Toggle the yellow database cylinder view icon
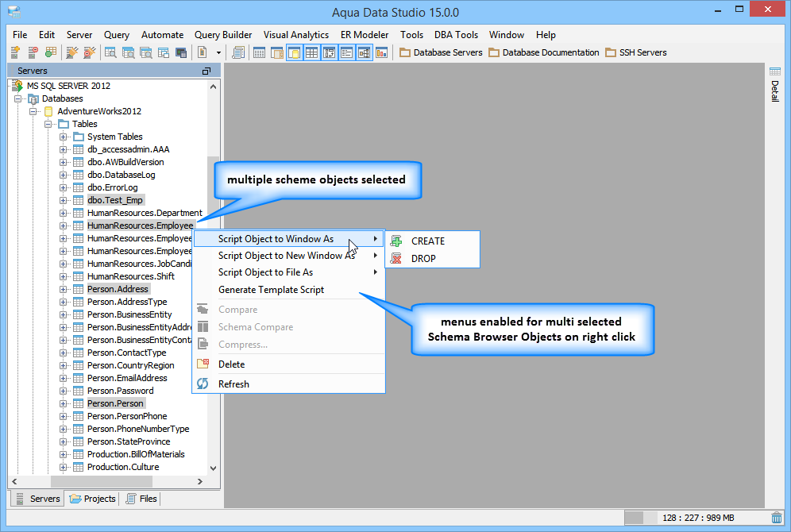Screen dimensions: 791x532 point(295,52)
